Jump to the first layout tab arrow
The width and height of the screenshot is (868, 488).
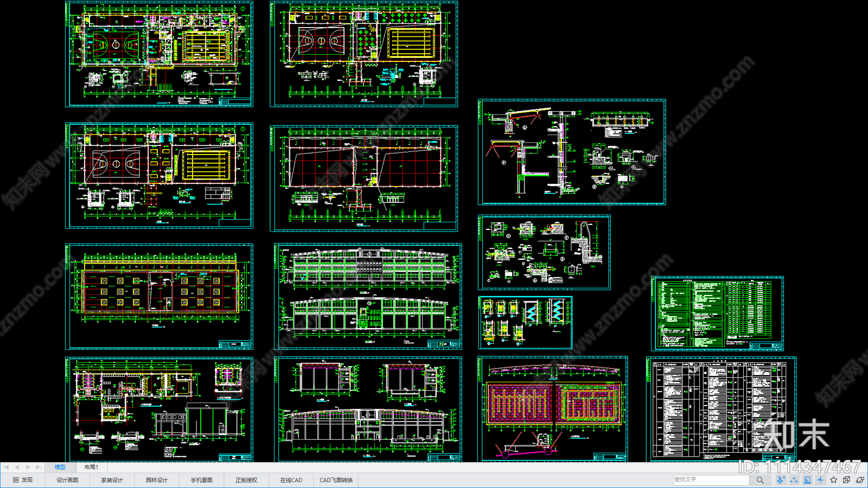7,467
